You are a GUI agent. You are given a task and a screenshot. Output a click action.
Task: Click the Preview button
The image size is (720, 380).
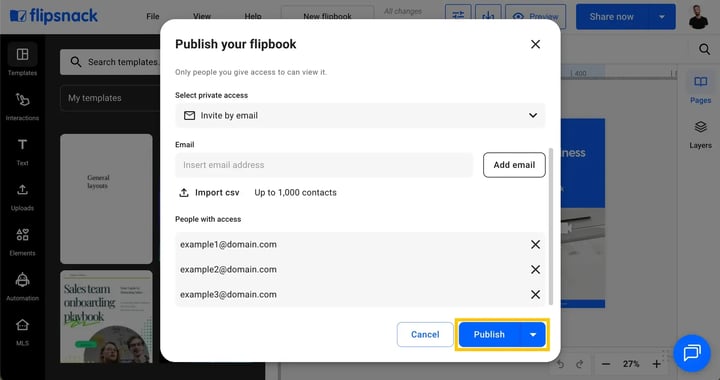click(x=535, y=17)
